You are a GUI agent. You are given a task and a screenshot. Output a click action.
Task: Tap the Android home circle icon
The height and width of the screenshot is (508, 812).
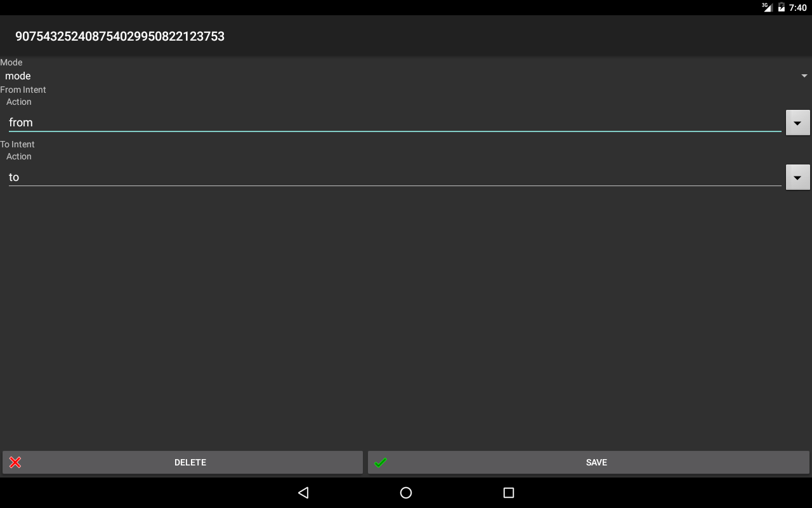pyautogui.click(x=406, y=493)
